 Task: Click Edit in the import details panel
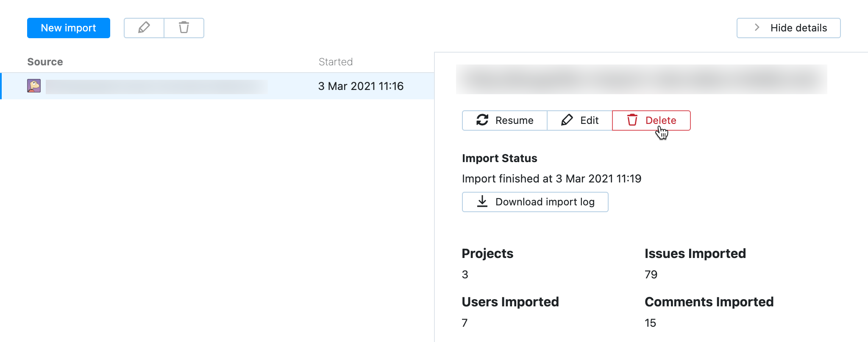click(x=579, y=121)
